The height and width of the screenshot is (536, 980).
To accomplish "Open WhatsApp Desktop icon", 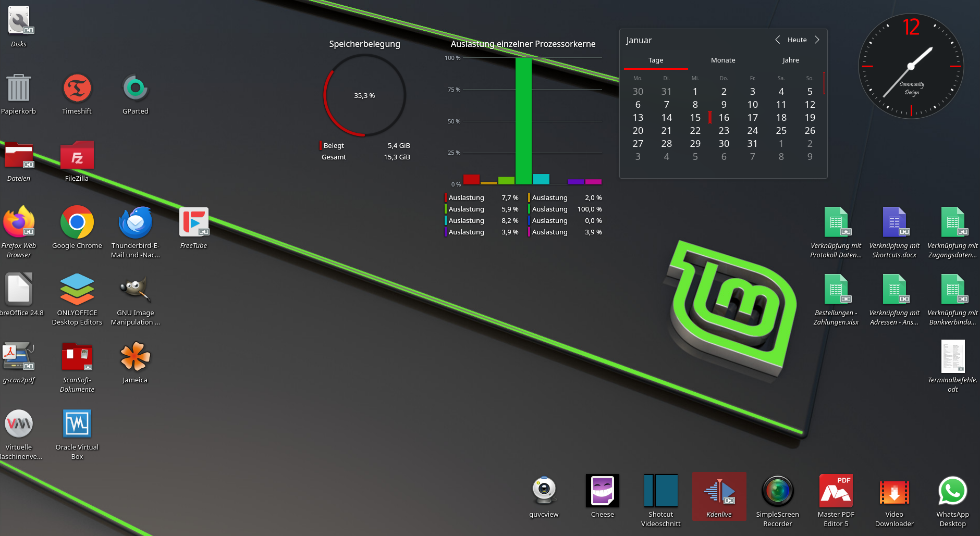I will [x=952, y=492].
